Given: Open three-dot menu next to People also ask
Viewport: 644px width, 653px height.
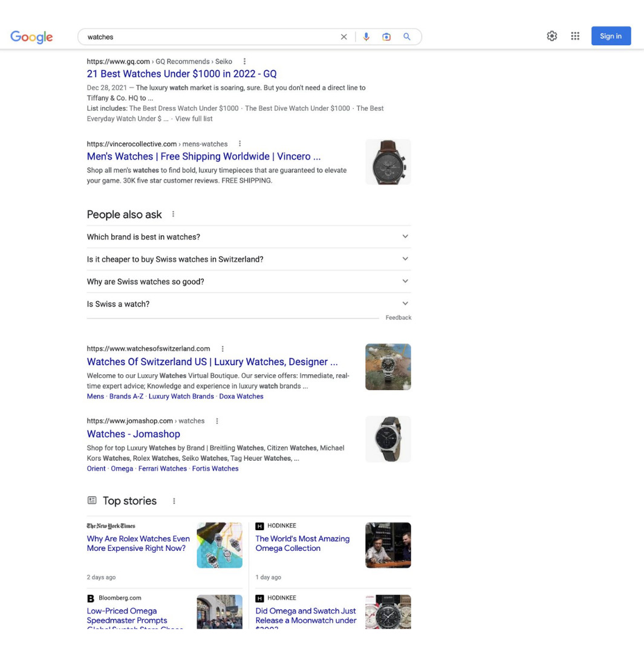Looking at the screenshot, I should click(173, 214).
